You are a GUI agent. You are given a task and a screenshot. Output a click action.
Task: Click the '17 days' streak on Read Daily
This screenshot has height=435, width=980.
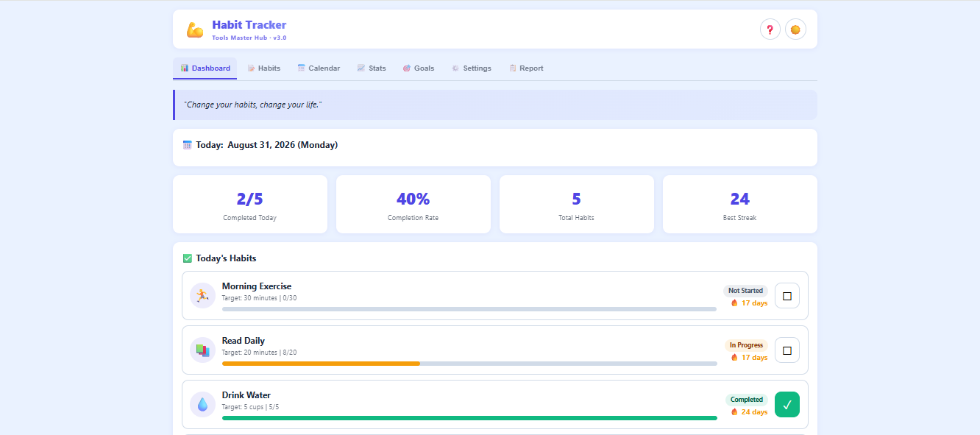tap(754, 358)
